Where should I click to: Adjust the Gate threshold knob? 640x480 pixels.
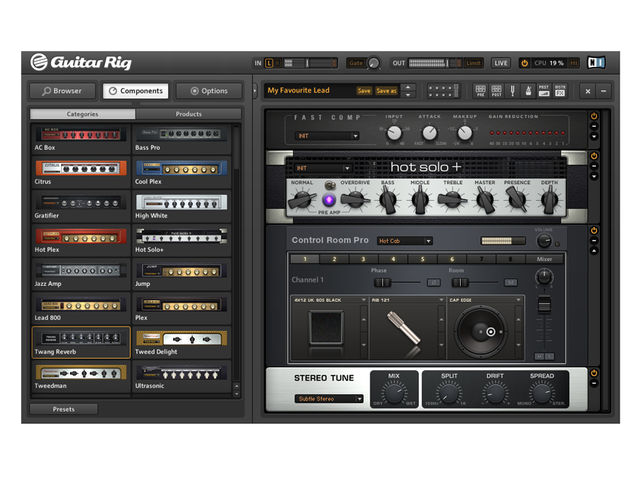(373, 63)
